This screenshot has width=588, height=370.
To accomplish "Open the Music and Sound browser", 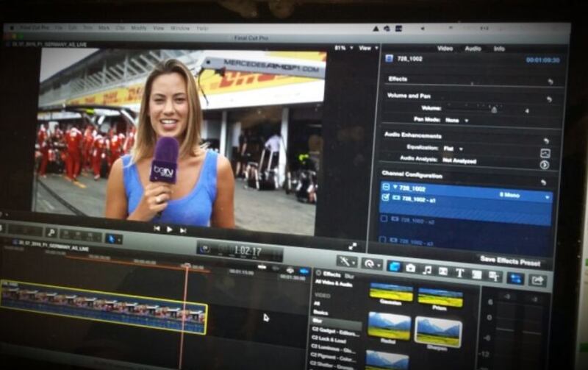I will pyautogui.click(x=427, y=270).
